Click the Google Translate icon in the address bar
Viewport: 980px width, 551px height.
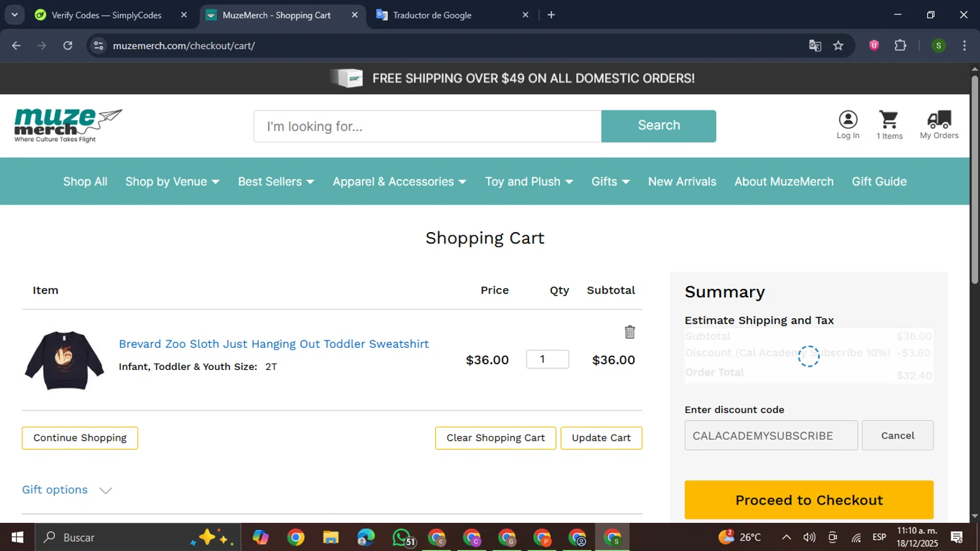(815, 46)
